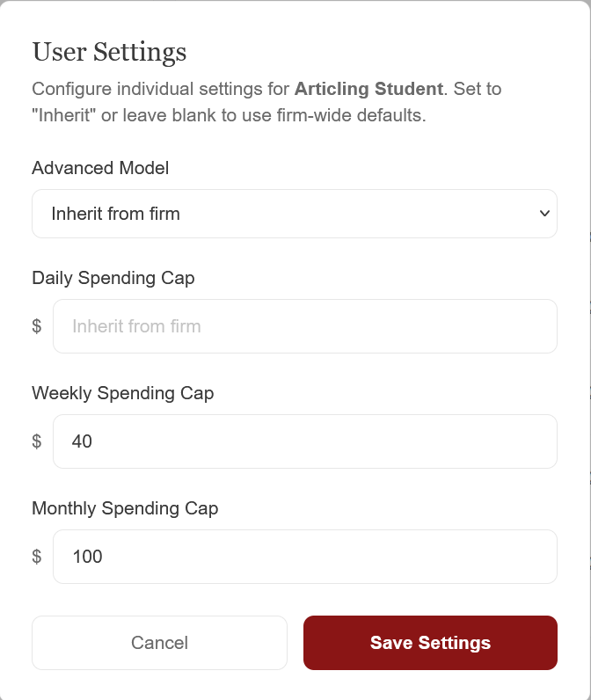This screenshot has width=591, height=700.
Task: Click the value 100 in the monthly cap
Action: click(87, 557)
